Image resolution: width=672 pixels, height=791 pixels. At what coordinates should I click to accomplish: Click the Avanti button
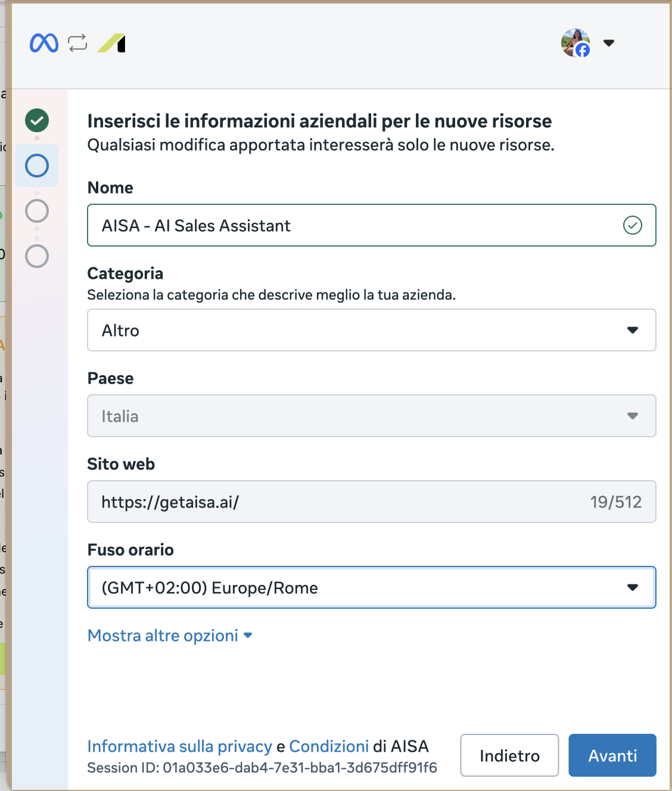612,755
